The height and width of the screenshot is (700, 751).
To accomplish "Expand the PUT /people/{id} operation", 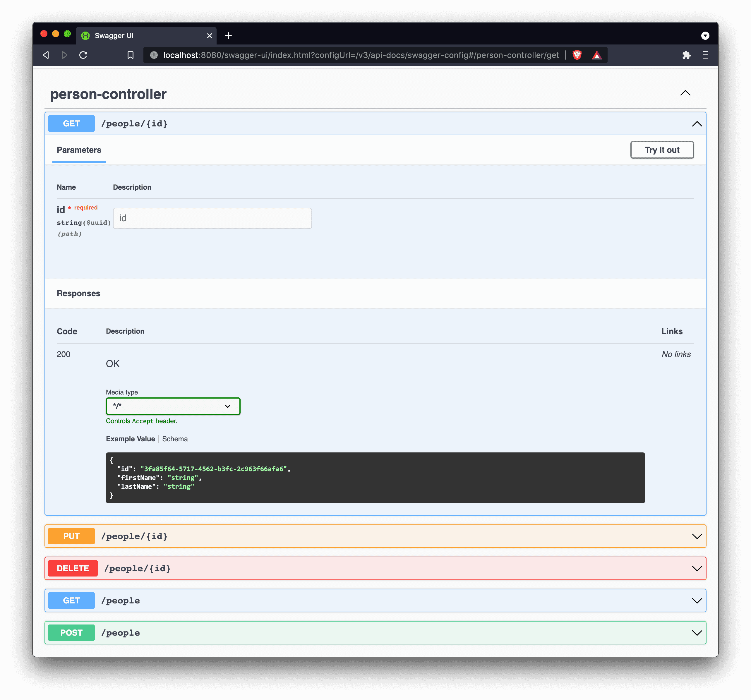I will [x=697, y=536].
